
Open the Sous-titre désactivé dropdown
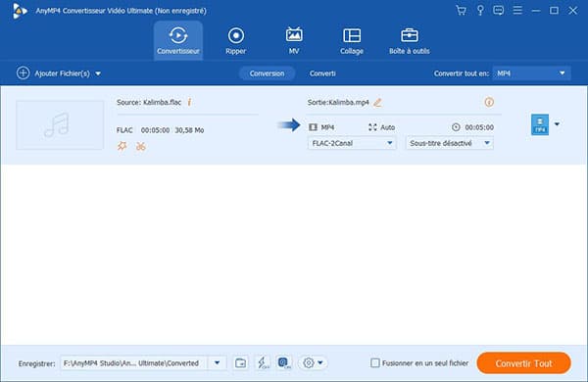click(449, 143)
